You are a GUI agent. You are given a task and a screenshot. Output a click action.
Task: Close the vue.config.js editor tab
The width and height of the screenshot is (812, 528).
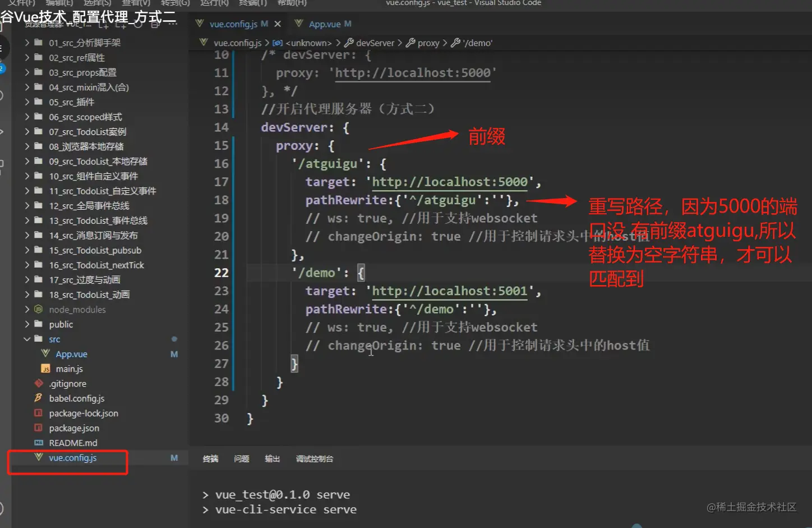[278, 24]
